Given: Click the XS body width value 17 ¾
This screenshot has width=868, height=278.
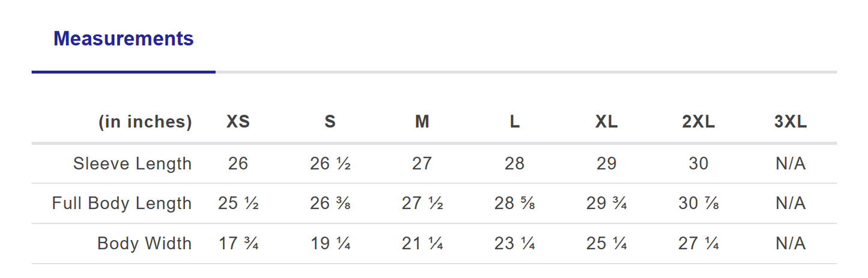Looking at the screenshot, I should click(x=238, y=243).
